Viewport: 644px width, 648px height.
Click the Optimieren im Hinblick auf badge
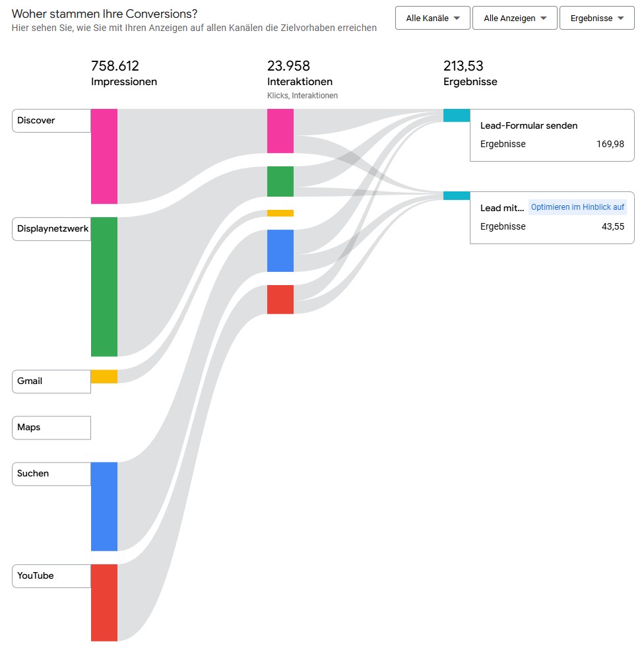[x=577, y=207]
